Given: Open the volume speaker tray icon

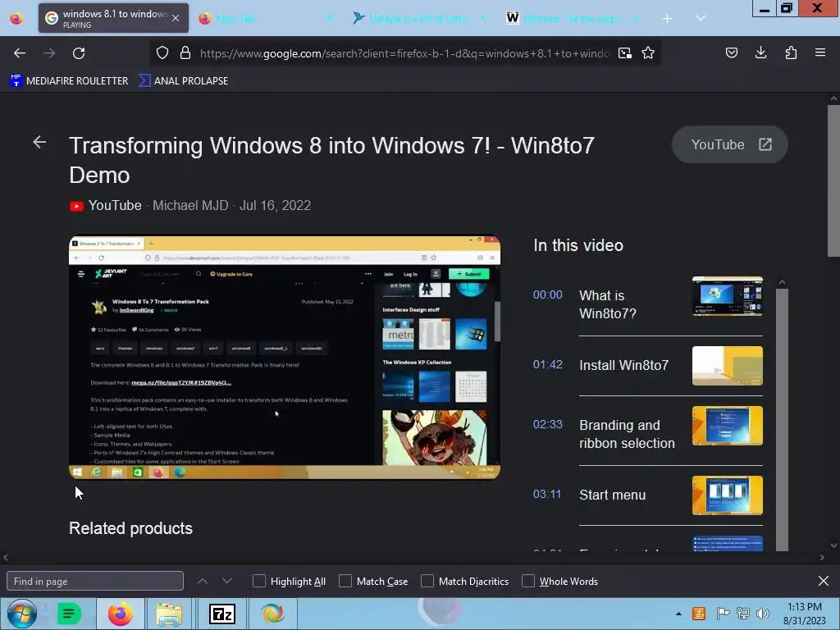Looking at the screenshot, I should coord(762,614).
